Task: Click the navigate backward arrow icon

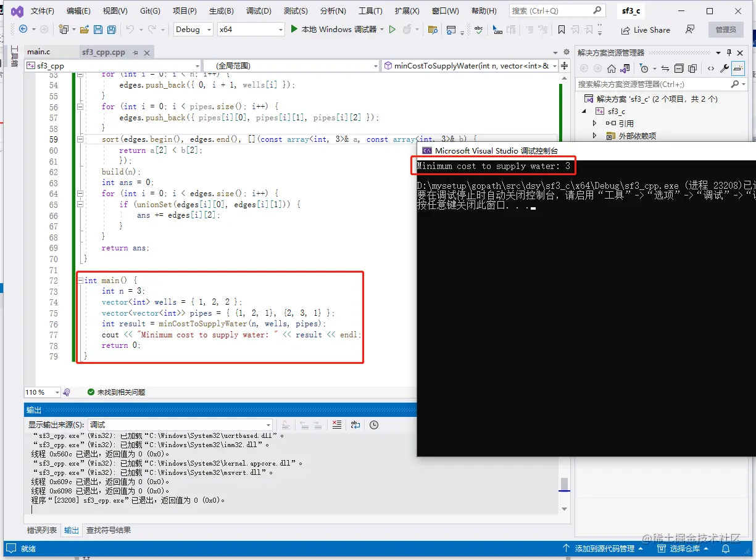Action: (23, 29)
